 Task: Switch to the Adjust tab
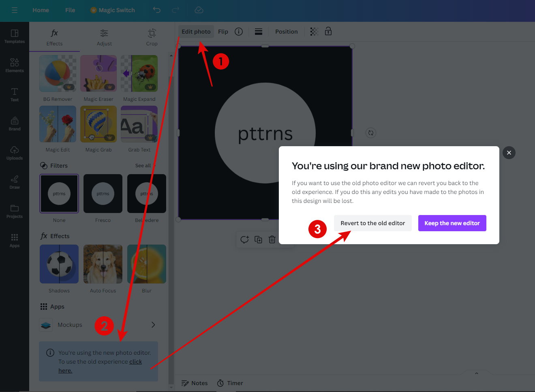point(104,38)
